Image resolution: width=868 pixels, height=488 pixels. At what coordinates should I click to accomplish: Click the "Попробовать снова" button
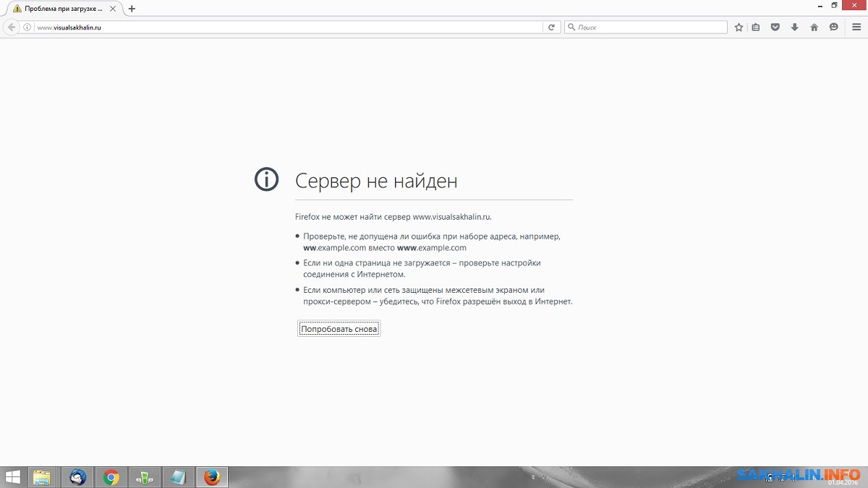tap(339, 329)
